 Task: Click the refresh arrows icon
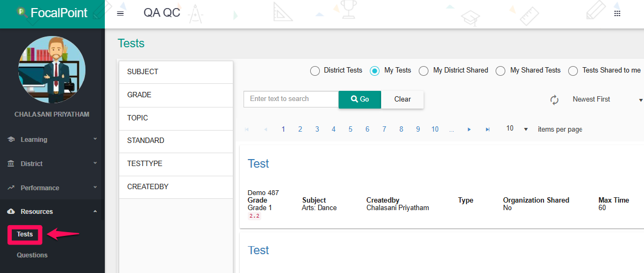554,100
